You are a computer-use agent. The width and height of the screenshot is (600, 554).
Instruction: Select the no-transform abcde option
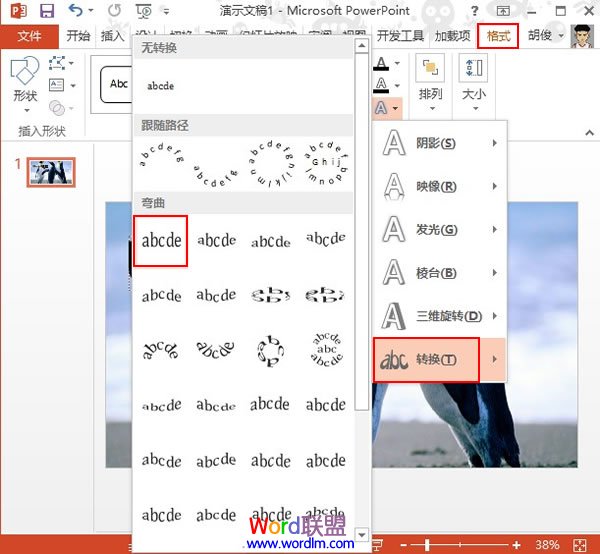coord(161,86)
